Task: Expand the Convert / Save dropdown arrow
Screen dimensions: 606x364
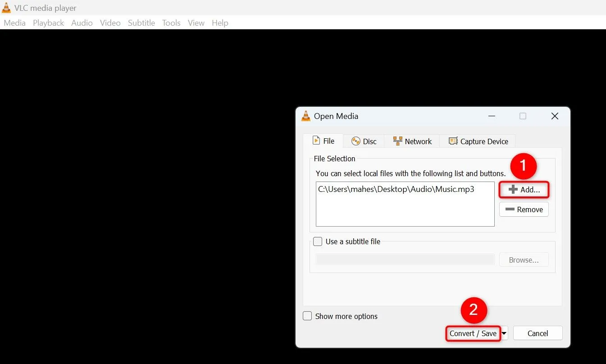Action: (504, 334)
